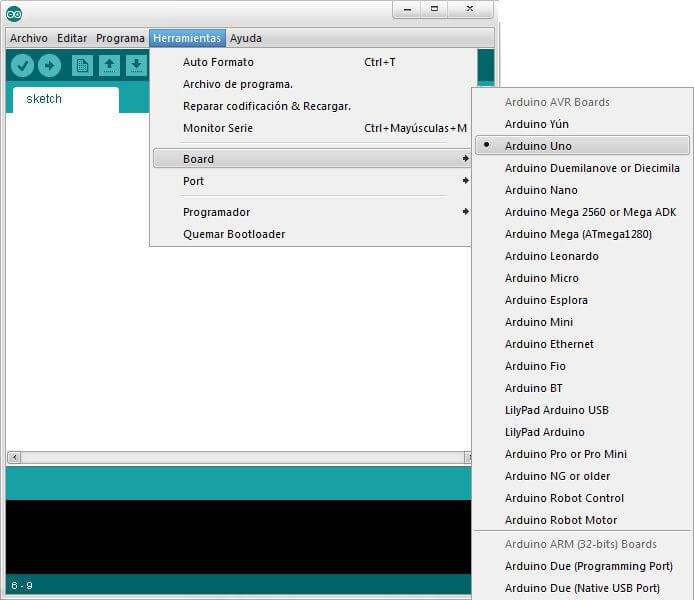Viewport: 694px width, 600px height.
Task: Open the Archivo menu
Action: tap(29, 38)
